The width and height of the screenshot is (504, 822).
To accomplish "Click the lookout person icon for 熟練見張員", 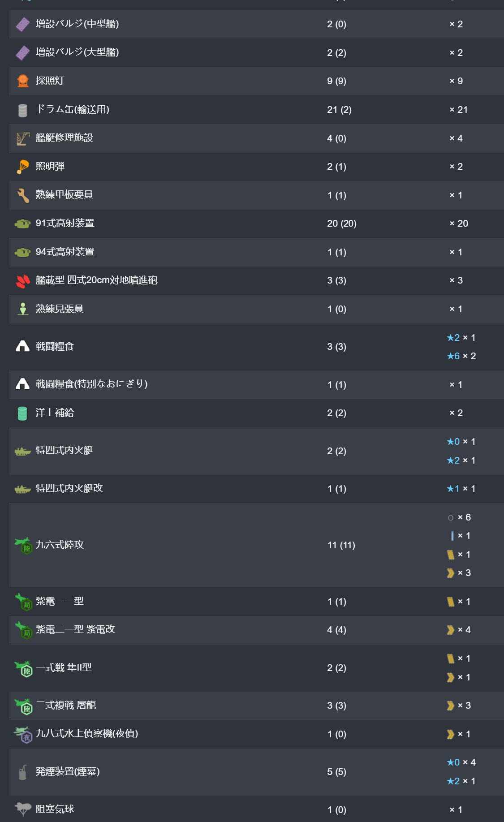I will pos(23,309).
